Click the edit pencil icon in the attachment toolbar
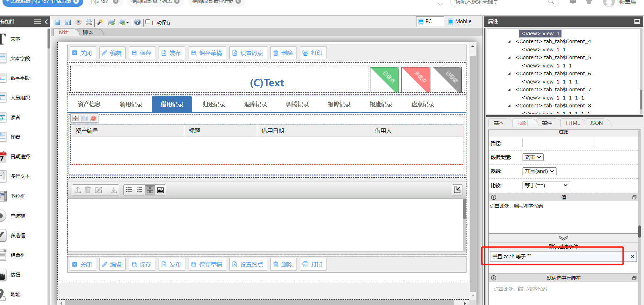The width and height of the screenshot is (644, 305). coord(98,190)
